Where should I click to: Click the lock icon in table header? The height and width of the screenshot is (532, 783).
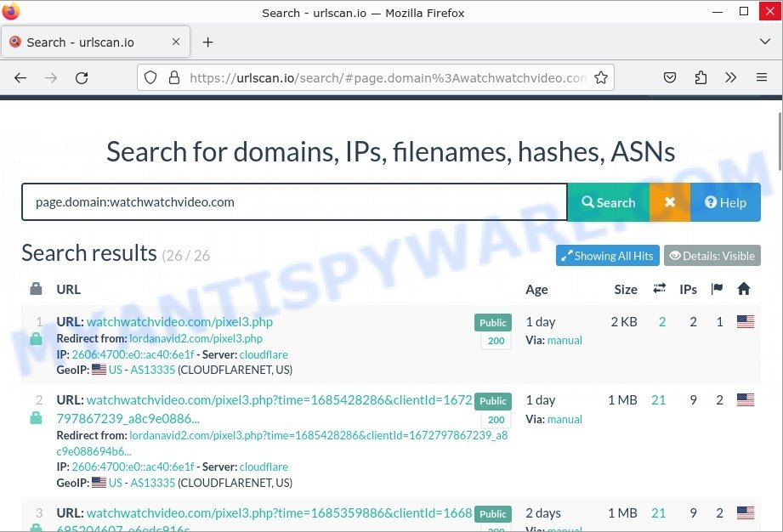coord(36,288)
